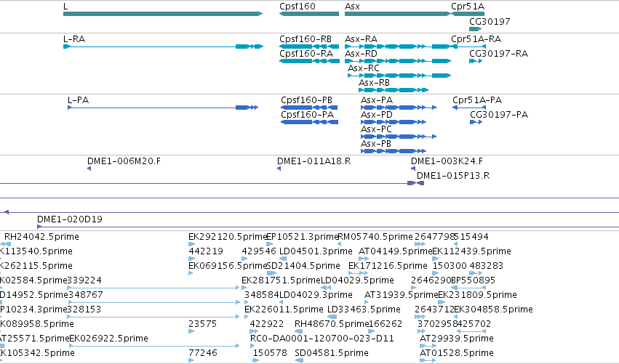This screenshot has height=364, width=619.
Task: Click the 429546 feature label
Action: coord(258,251)
